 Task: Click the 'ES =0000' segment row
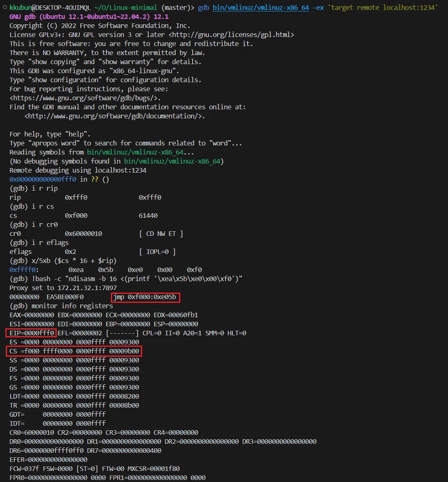[x=74, y=342]
